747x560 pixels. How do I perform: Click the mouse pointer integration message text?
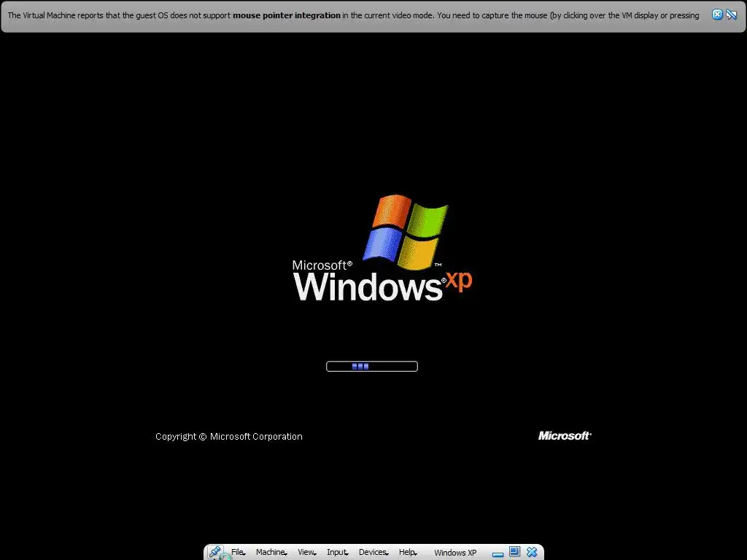pos(353,15)
